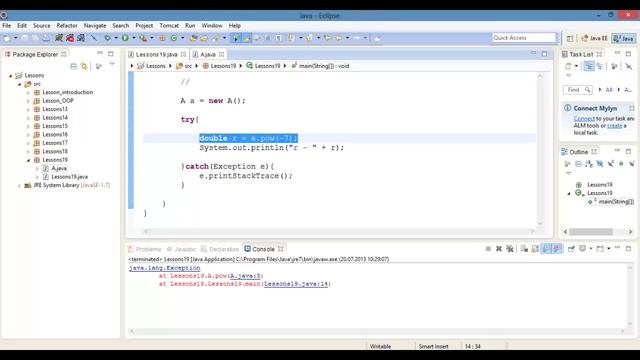Minimize the Package Explorer view
This screenshot has height=360, width=640.
[100, 53]
